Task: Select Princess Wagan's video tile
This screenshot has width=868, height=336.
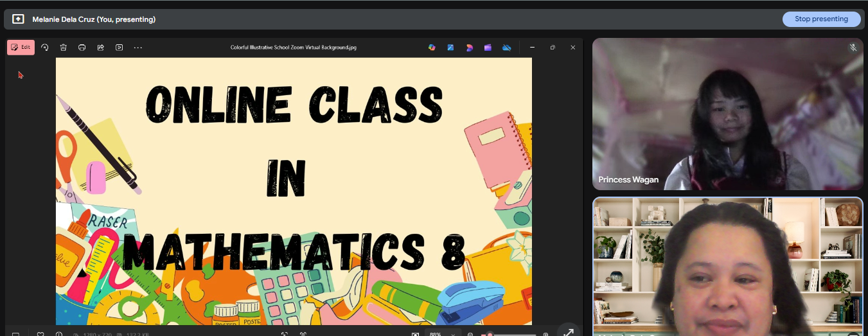Action: [x=727, y=114]
